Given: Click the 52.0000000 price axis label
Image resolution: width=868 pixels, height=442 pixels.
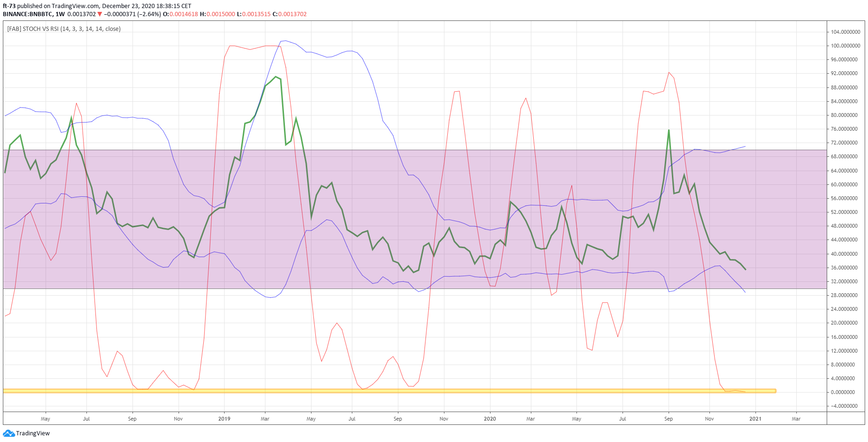Looking at the screenshot, I should coord(845,212).
